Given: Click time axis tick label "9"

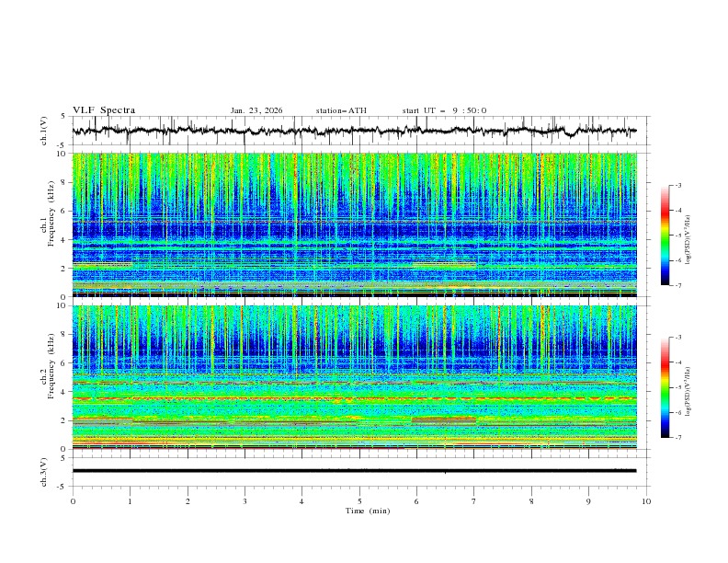Looking at the screenshot, I should (x=588, y=501).
